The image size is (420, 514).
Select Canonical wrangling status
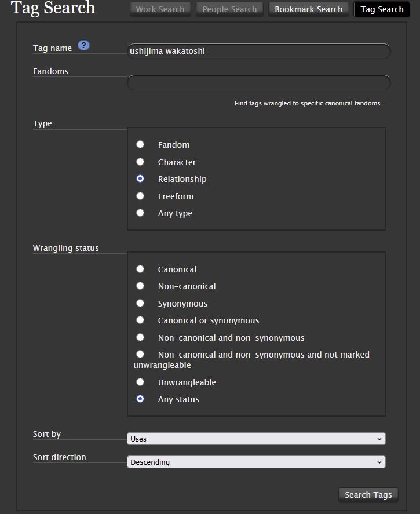[x=140, y=269]
